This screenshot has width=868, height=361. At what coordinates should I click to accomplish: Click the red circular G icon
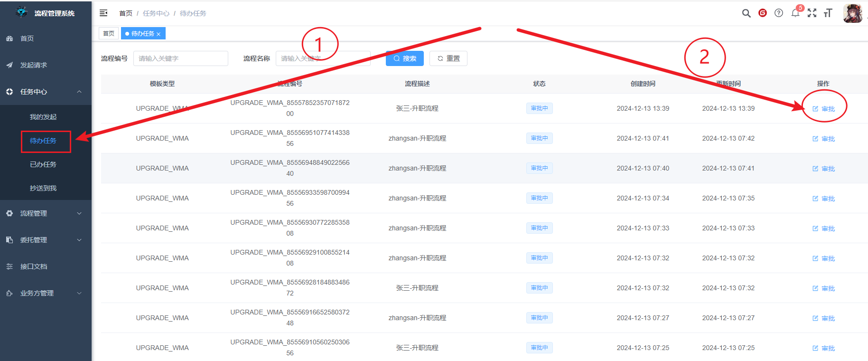763,13
